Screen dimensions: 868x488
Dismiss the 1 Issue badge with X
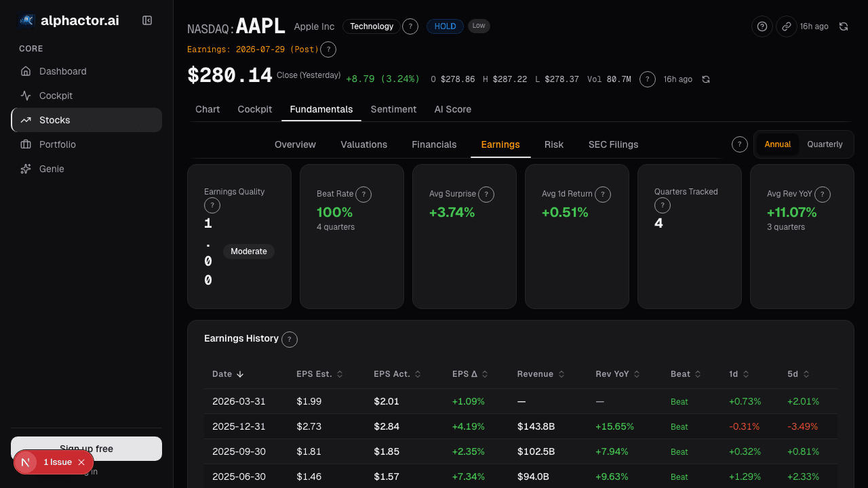click(x=81, y=462)
